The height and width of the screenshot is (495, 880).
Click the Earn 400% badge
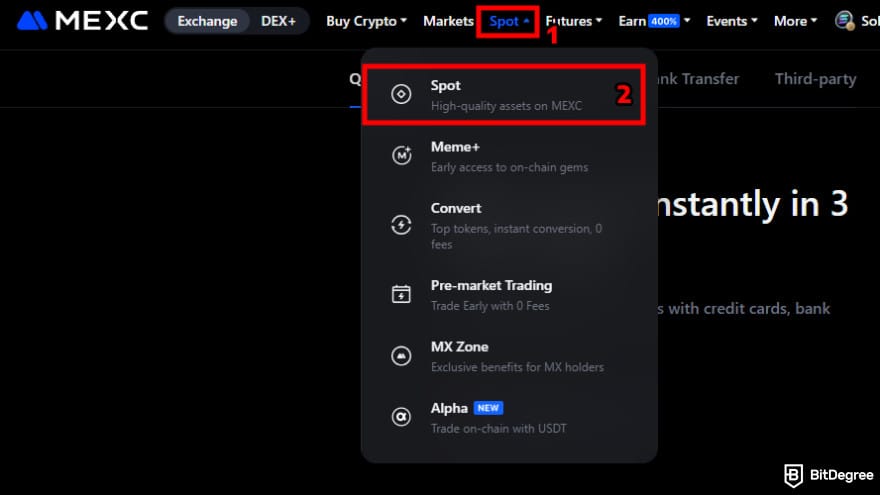click(x=663, y=21)
